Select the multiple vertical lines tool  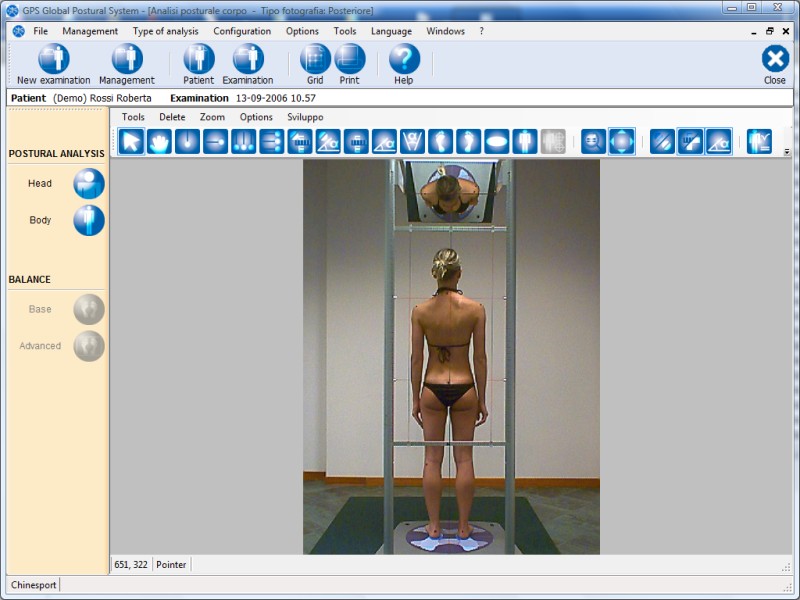(243, 141)
